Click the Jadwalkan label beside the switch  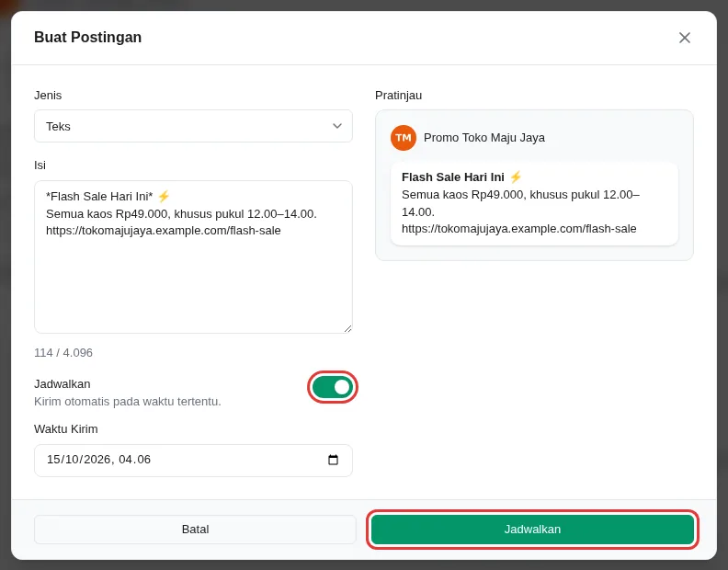63,384
